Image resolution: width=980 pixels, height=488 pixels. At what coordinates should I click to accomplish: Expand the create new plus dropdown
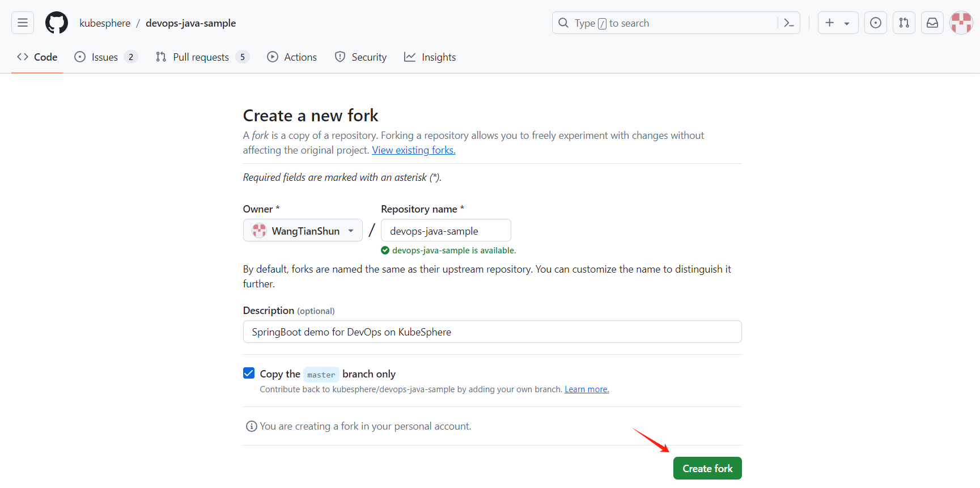(x=837, y=23)
